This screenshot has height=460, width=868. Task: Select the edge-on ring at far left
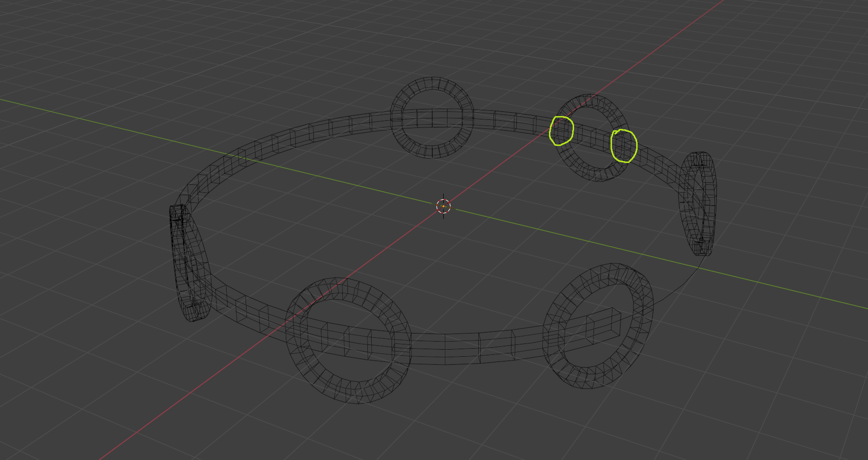[190, 263]
